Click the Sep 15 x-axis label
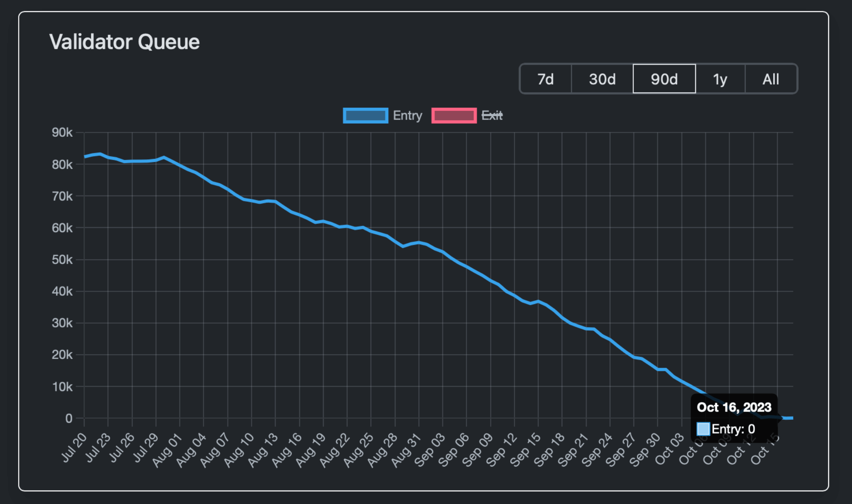Image resolution: width=852 pixels, height=504 pixels. tap(525, 450)
